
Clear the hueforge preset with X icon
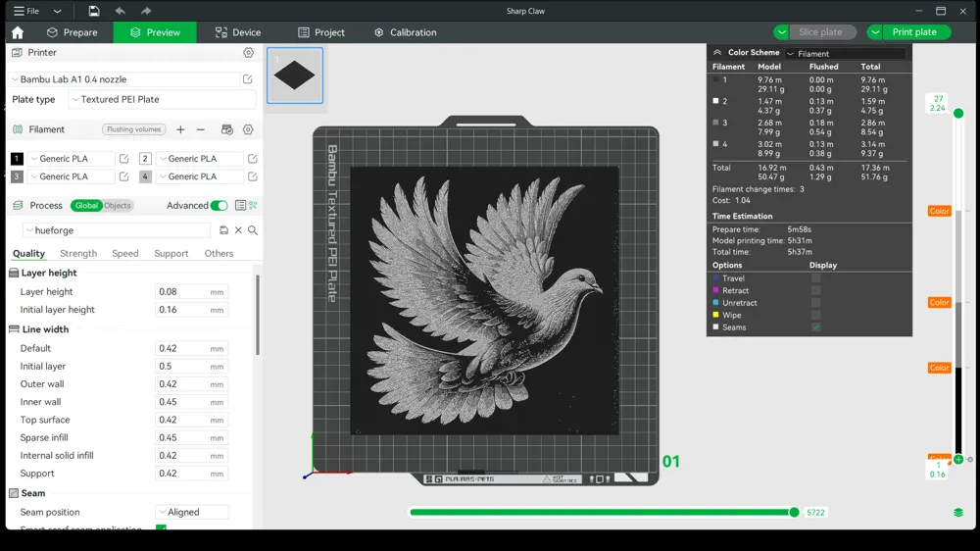238,230
